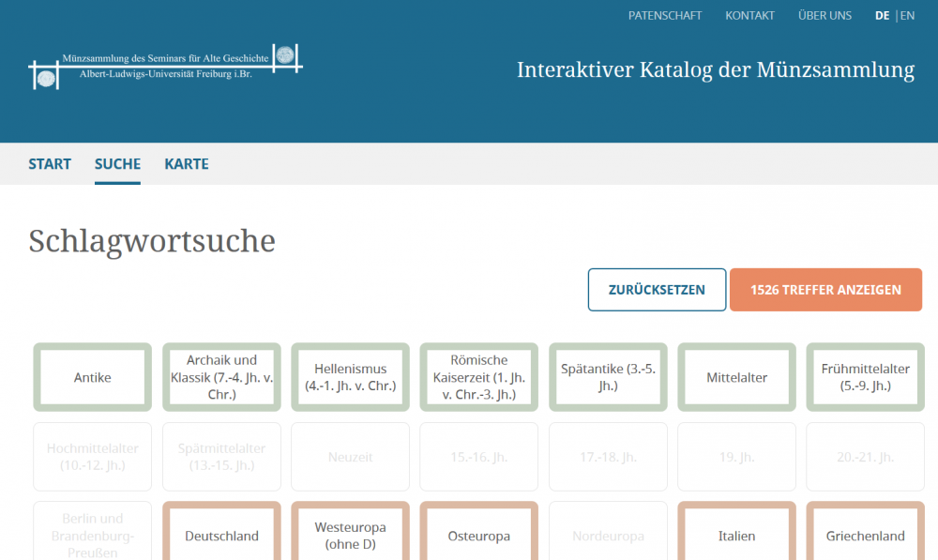Viewport: 938px width, 560px height.
Task: Switch to the KARTE tab
Action: [x=187, y=164]
